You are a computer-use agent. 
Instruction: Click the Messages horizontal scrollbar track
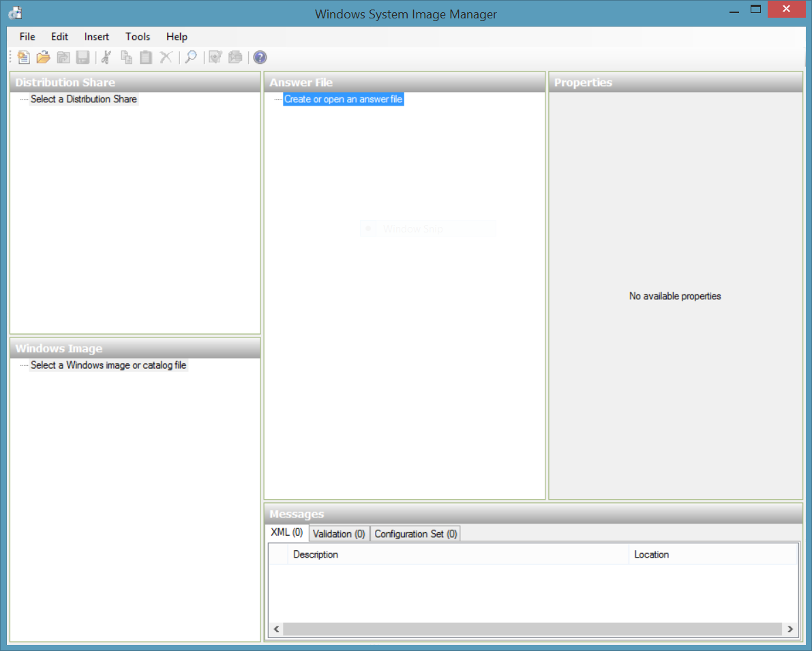[x=532, y=629]
